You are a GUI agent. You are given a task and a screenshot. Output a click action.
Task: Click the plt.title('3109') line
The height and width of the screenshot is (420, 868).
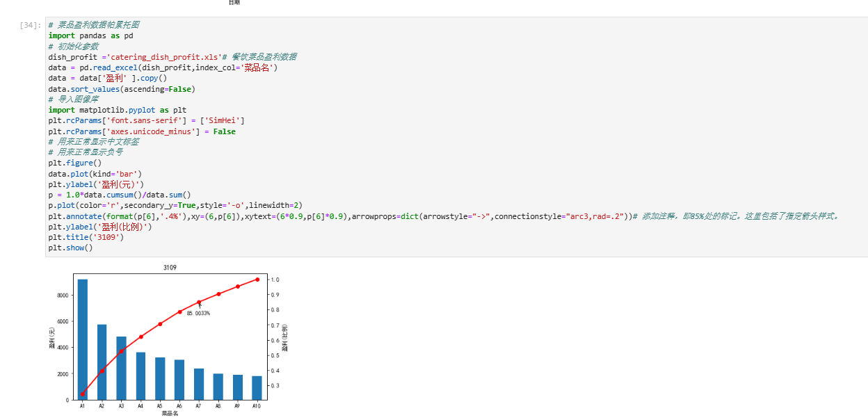point(86,238)
